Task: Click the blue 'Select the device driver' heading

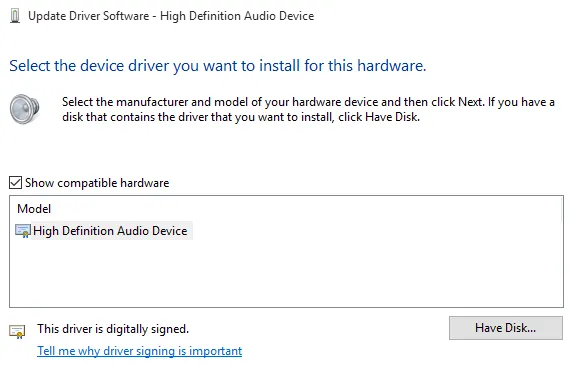Action: pos(218,66)
